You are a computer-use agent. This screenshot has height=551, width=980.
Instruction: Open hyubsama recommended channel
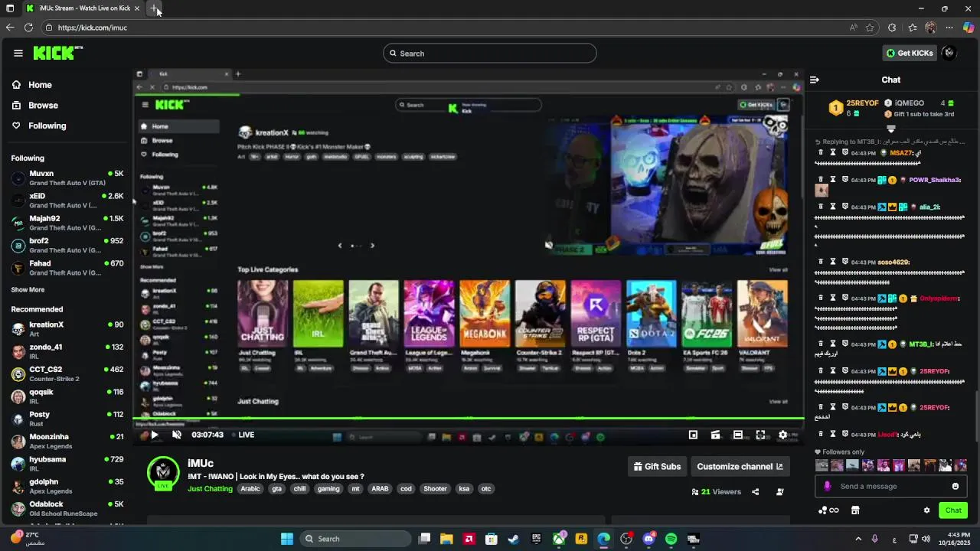point(67,464)
